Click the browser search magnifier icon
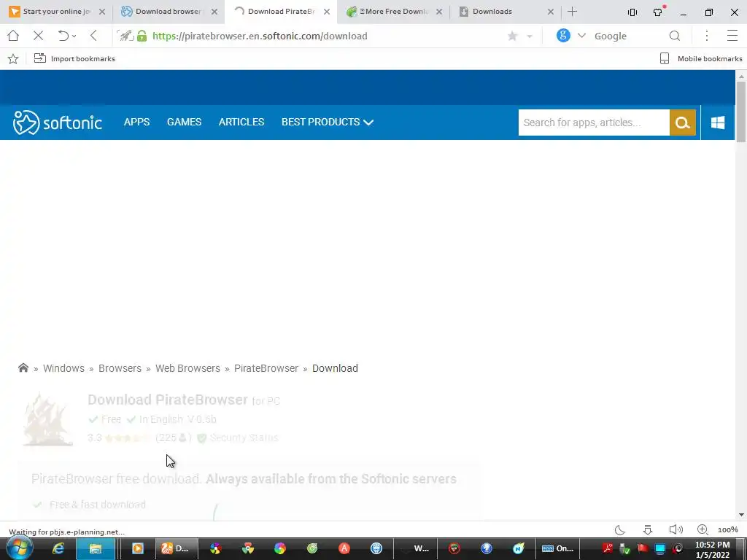This screenshot has width=747, height=560. (x=675, y=36)
